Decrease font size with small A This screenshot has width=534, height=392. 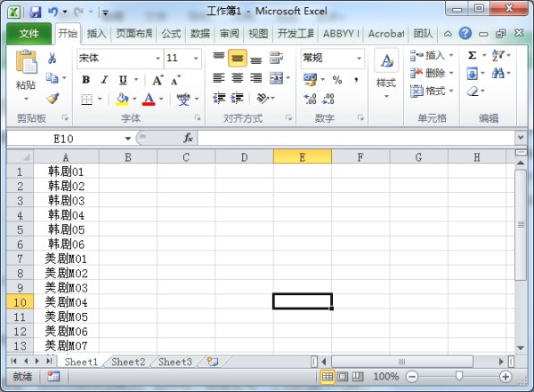pyautogui.click(x=175, y=80)
